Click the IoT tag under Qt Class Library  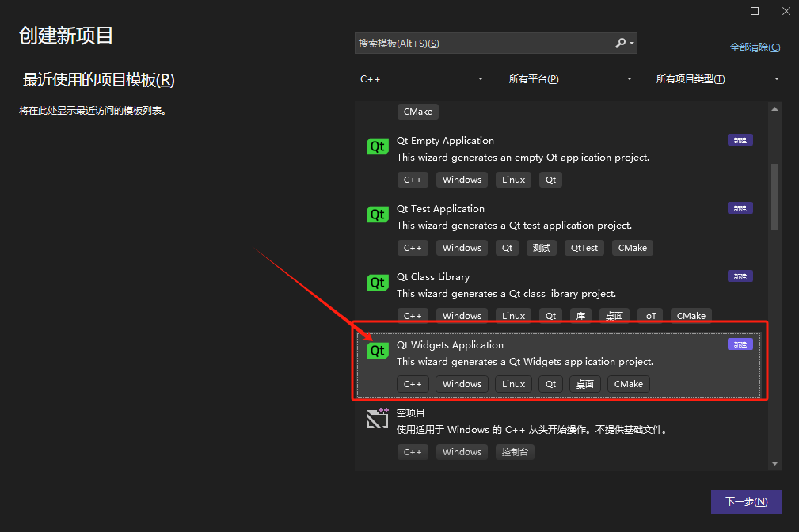[x=649, y=316]
